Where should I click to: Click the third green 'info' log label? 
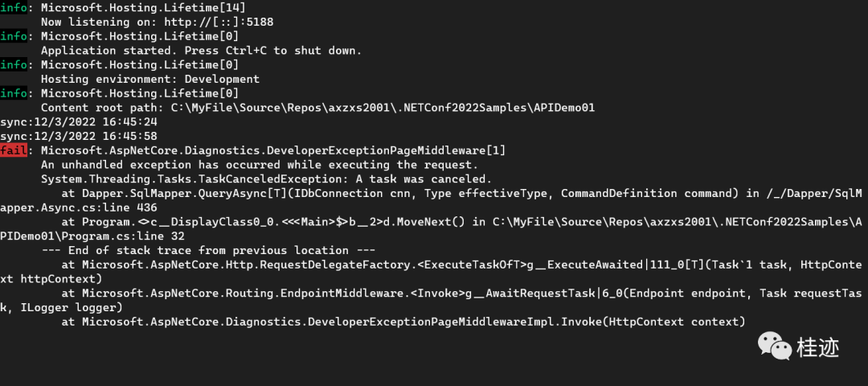pos(14,65)
